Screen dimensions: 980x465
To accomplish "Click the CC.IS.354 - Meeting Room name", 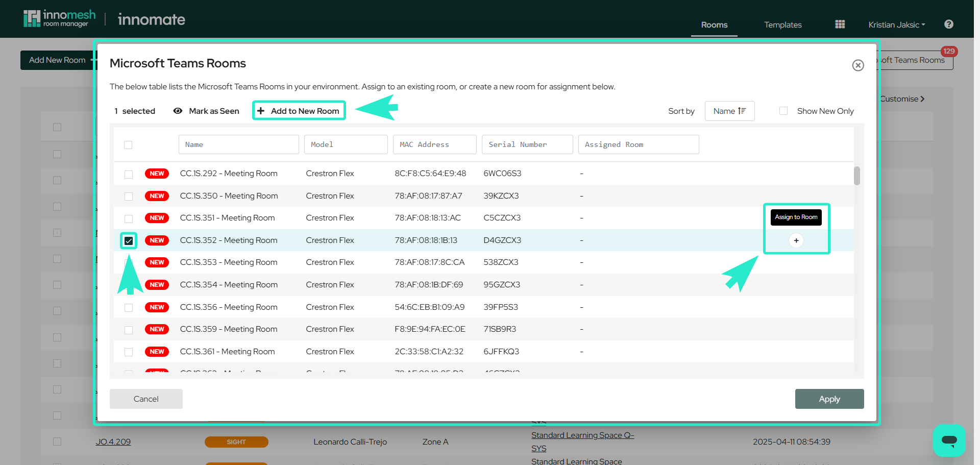I will tap(229, 285).
